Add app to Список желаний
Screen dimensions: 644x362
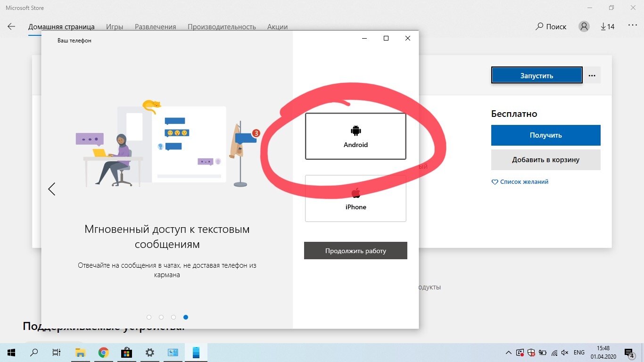pyautogui.click(x=520, y=182)
